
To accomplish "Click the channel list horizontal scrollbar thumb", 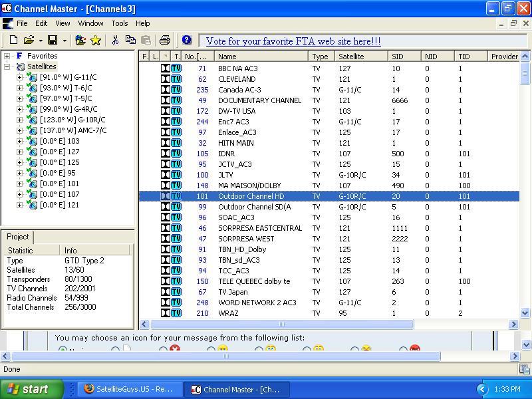I will [282, 324].
